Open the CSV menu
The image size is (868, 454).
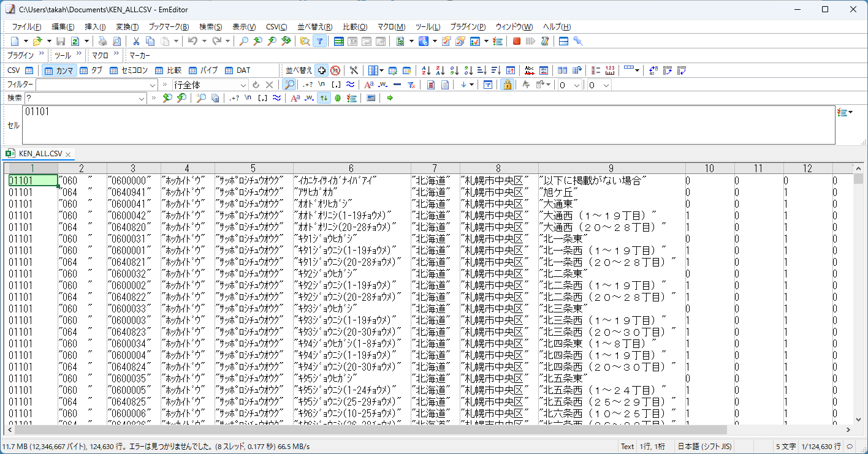tap(276, 26)
